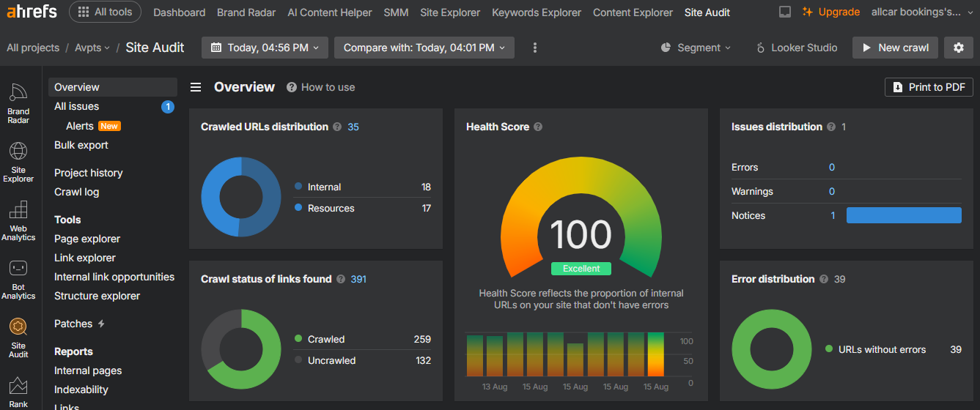Screen dimensions: 980x410
Task: Open the Dashboard menu item
Action: (x=180, y=12)
